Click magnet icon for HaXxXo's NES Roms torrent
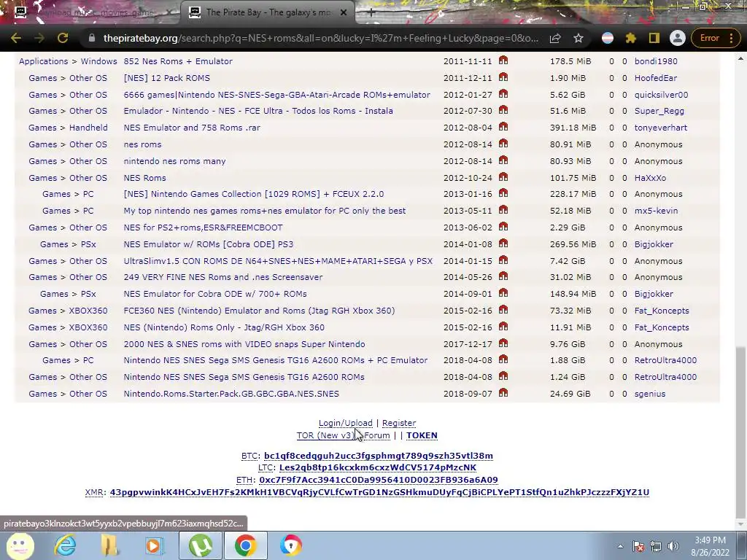 click(503, 176)
